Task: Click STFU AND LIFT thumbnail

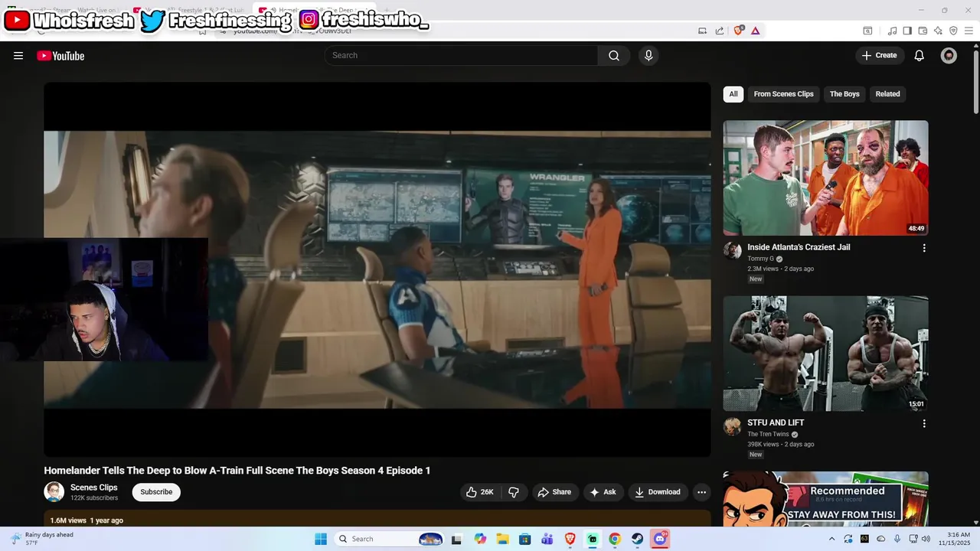Action: [825, 354]
